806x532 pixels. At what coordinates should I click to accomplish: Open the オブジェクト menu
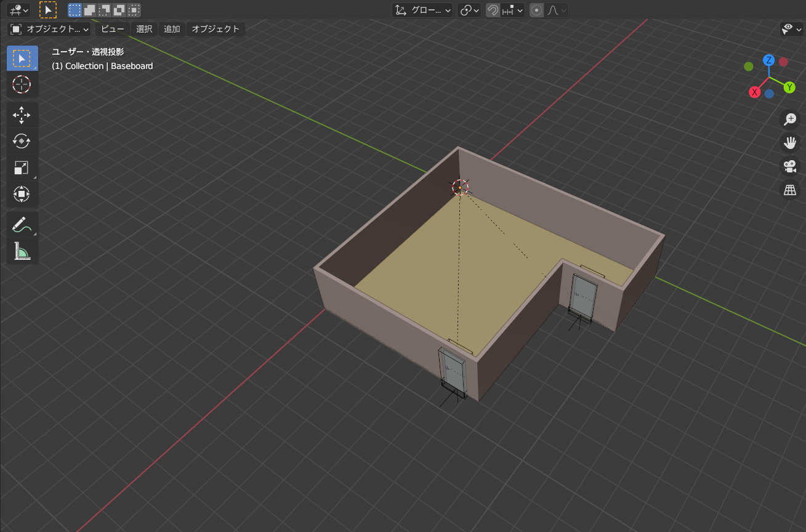point(216,29)
